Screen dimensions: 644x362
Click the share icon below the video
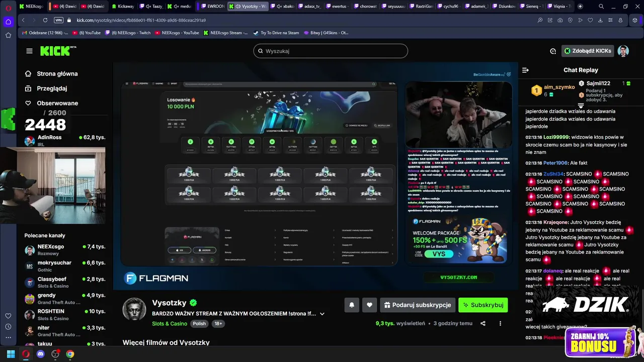(x=483, y=323)
